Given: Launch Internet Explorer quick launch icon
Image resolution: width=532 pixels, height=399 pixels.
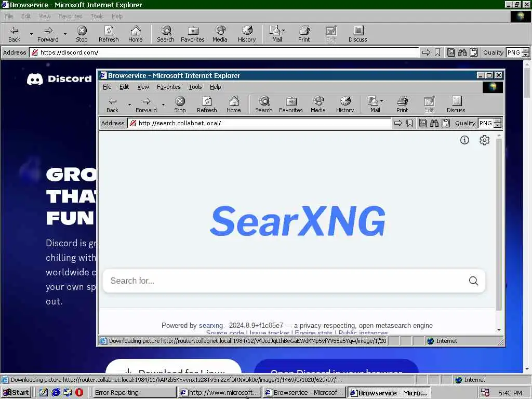Looking at the screenshot, I should (x=56, y=393).
